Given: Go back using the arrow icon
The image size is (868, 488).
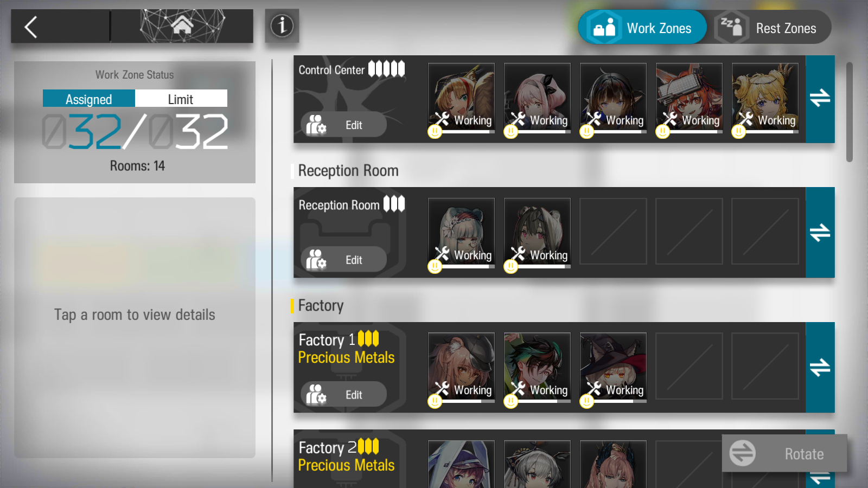Looking at the screenshot, I should 31,27.
